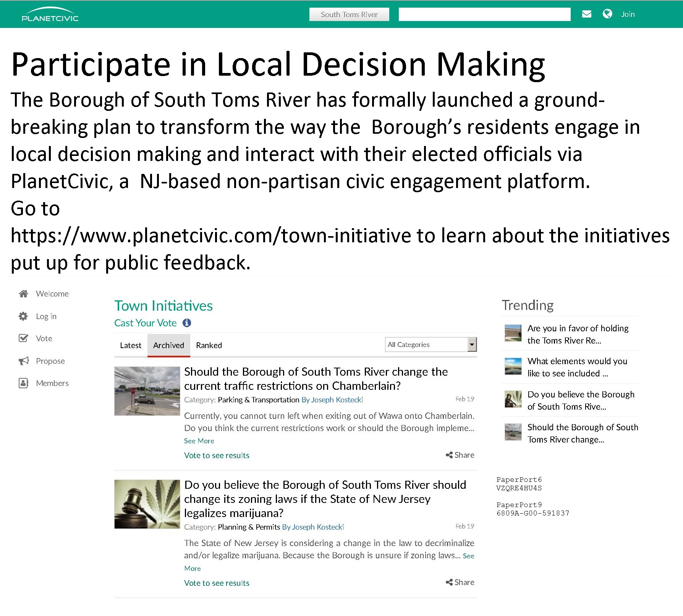The height and width of the screenshot is (616, 683).
Task: Click Feb 19 date on Chamberlain initiative
Action: click(465, 399)
